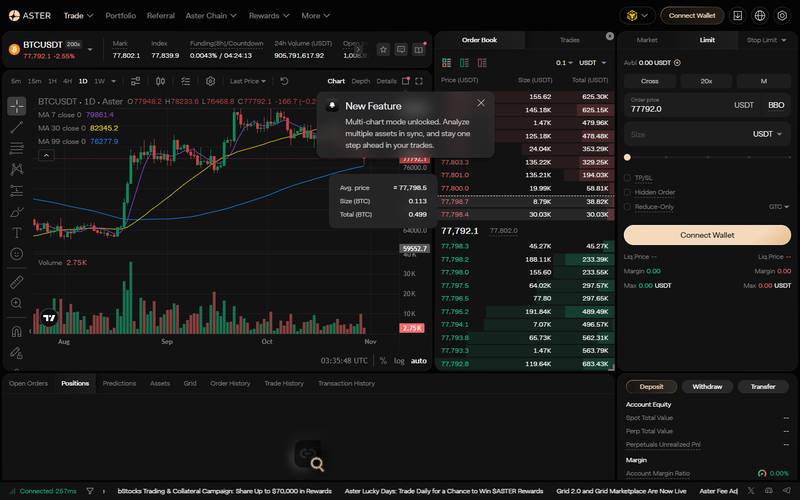Open header settings hexagon icon
Screen dimensions: 800x500
[782, 16]
